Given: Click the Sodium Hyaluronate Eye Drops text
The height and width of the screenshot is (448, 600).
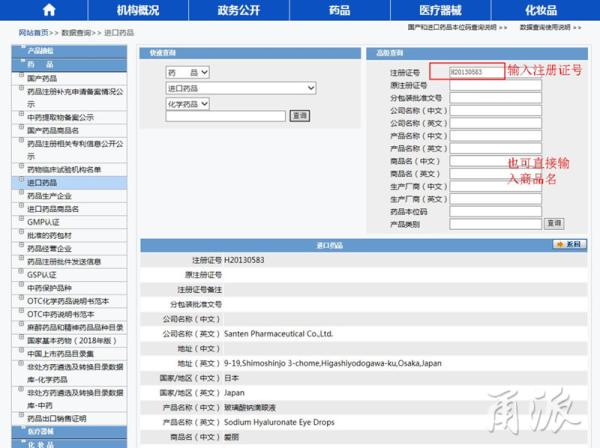Looking at the screenshot, I should click(x=279, y=422).
